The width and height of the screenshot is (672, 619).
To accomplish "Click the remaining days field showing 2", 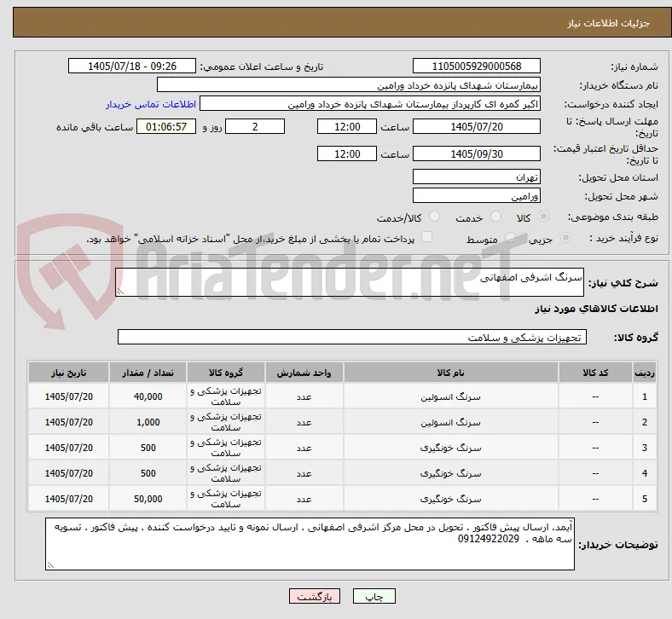I will pos(255,126).
